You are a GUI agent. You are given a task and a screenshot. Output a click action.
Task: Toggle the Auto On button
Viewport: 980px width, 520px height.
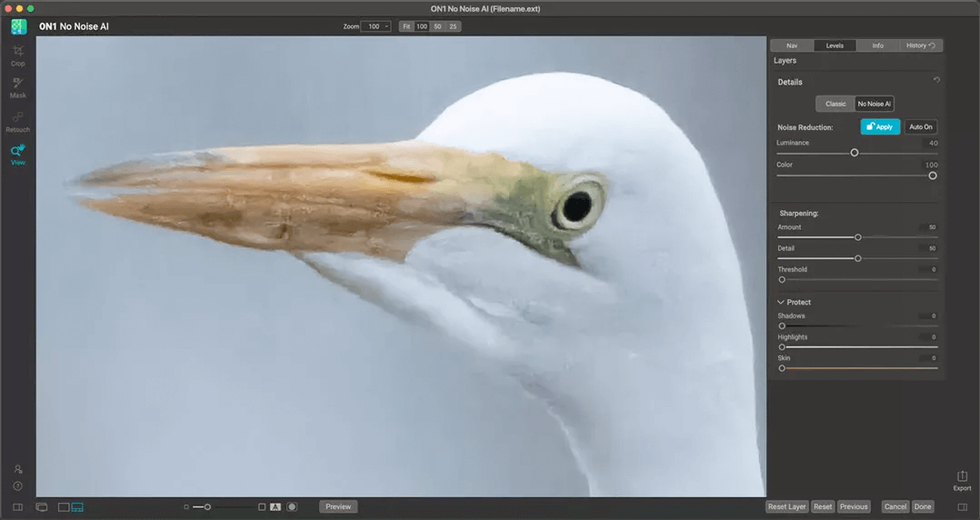(x=921, y=127)
